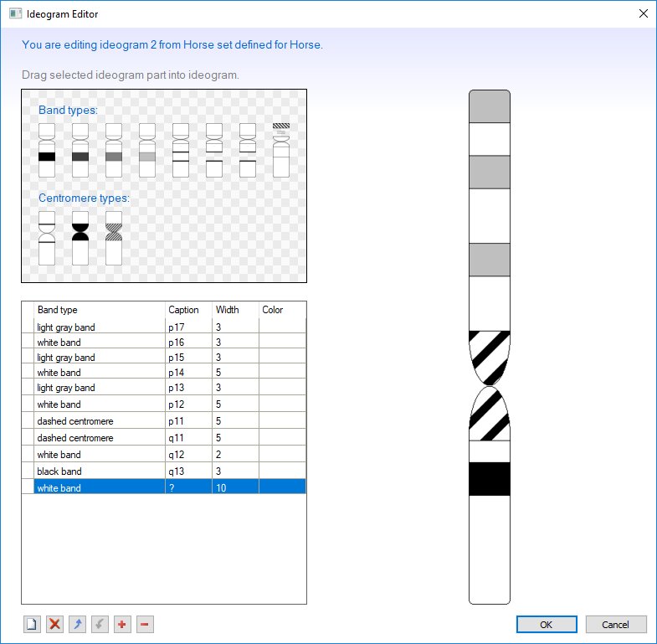
Task: Select the dark gray band type icon
Action: pyautogui.click(x=80, y=150)
